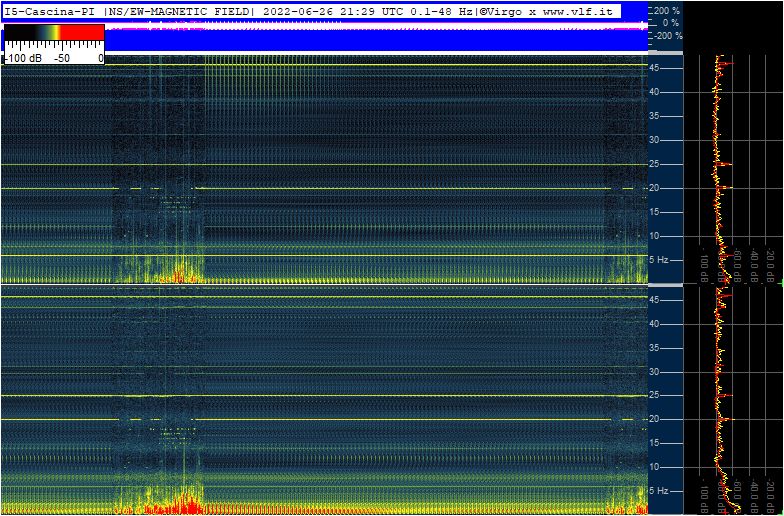The height and width of the screenshot is (516, 784).
Task: Click the -20.0 dB label of upper spectrum
Action: (x=770, y=266)
